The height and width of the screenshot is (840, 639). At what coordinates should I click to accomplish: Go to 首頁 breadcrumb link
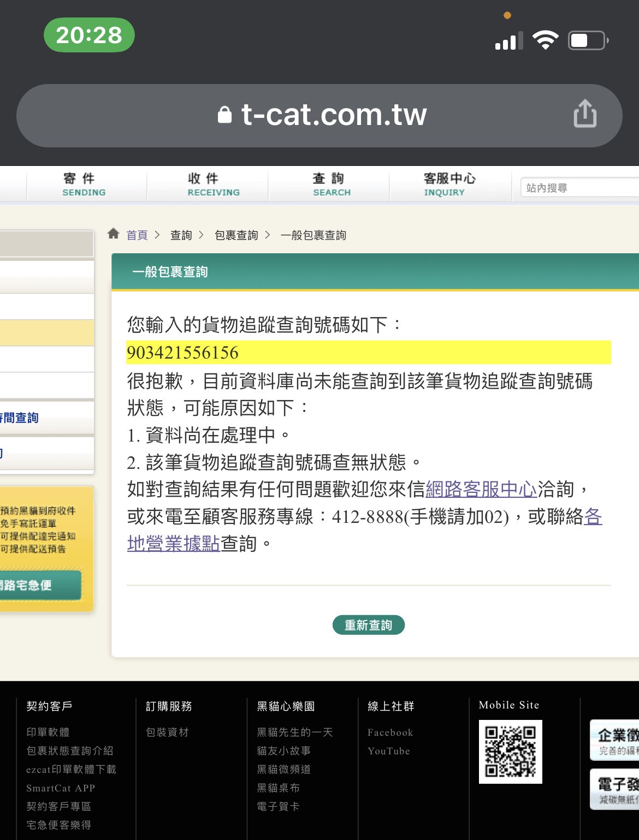(x=137, y=235)
